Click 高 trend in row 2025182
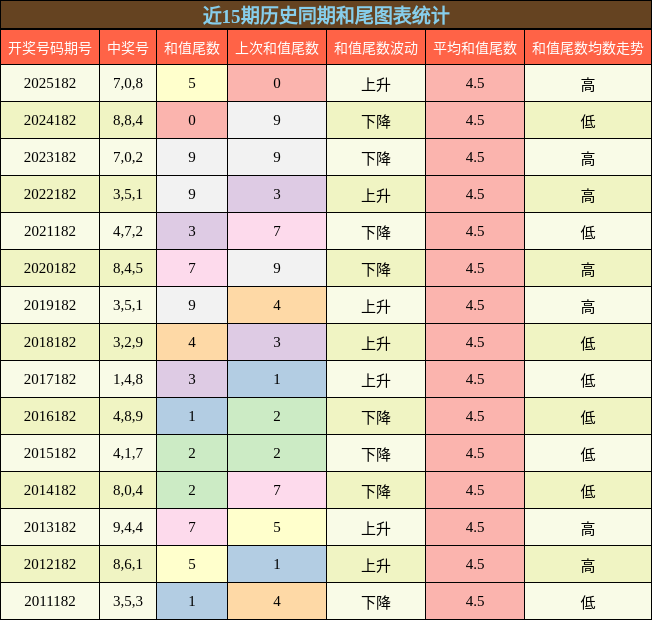 point(588,85)
